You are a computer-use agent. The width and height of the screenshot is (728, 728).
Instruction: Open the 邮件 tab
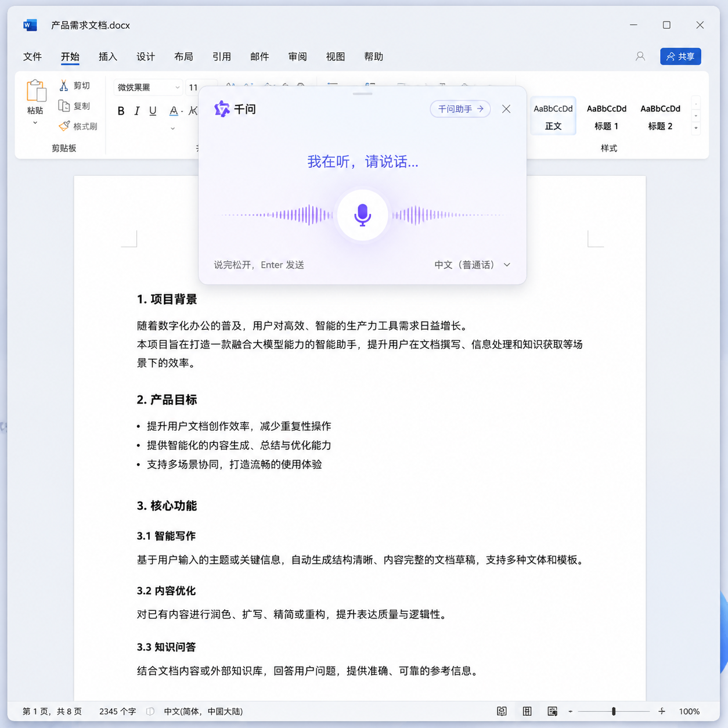pyautogui.click(x=260, y=56)
